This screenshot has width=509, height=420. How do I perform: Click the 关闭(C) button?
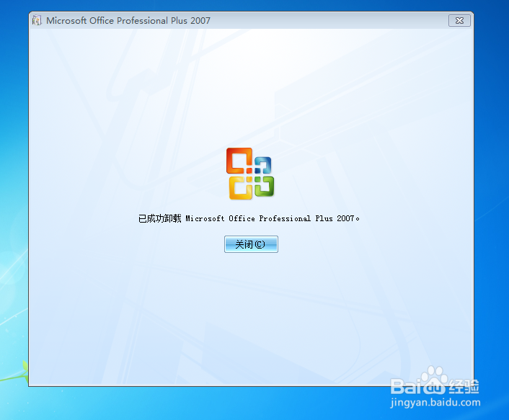tap(251, 244)
